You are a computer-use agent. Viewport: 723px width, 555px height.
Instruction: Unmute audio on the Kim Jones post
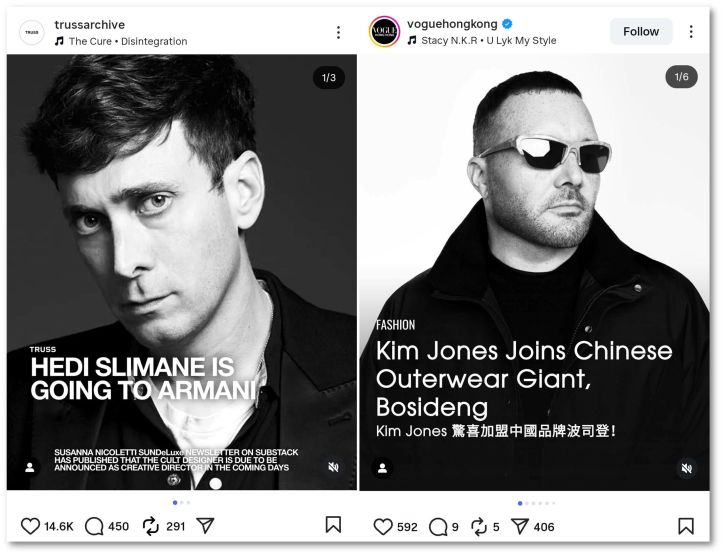tap(686, 467)
